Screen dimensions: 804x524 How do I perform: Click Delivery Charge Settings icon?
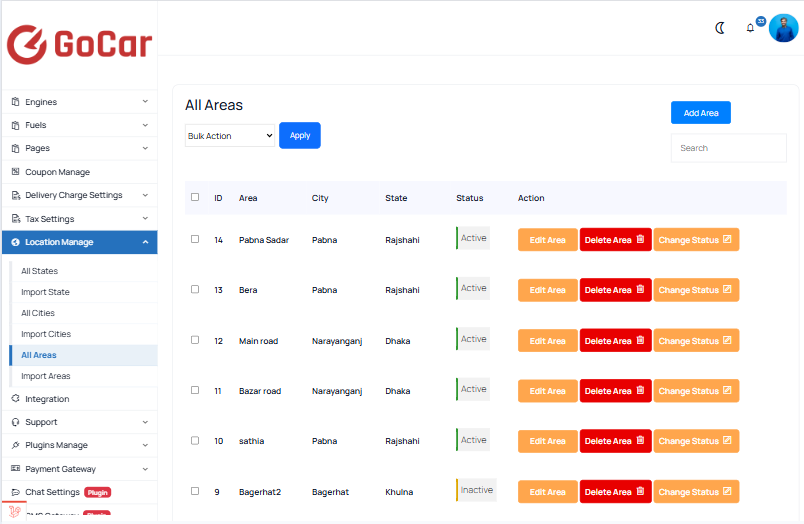[16, 195]
